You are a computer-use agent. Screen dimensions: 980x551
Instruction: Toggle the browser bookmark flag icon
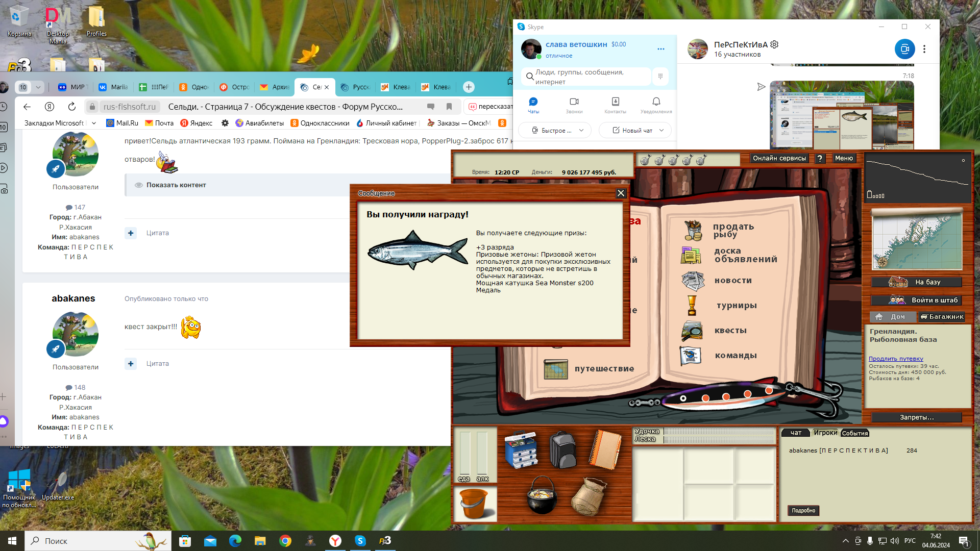click(449, 107)
